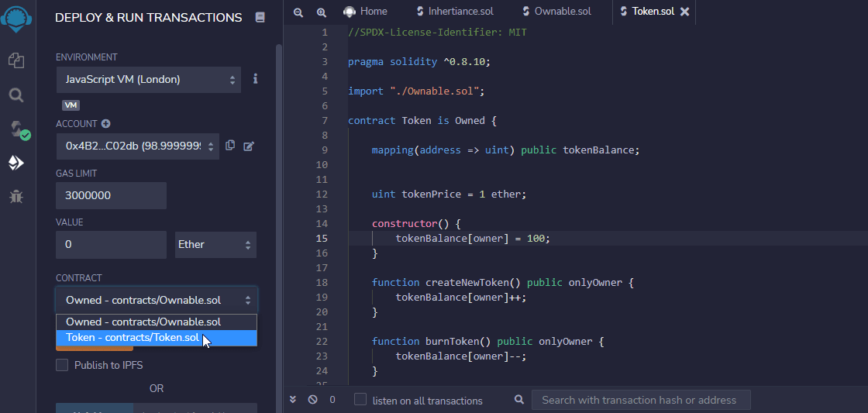Add new account with plus icon
Screen dimensions: 868x413
pyautogui.click(x=105, y=123)
